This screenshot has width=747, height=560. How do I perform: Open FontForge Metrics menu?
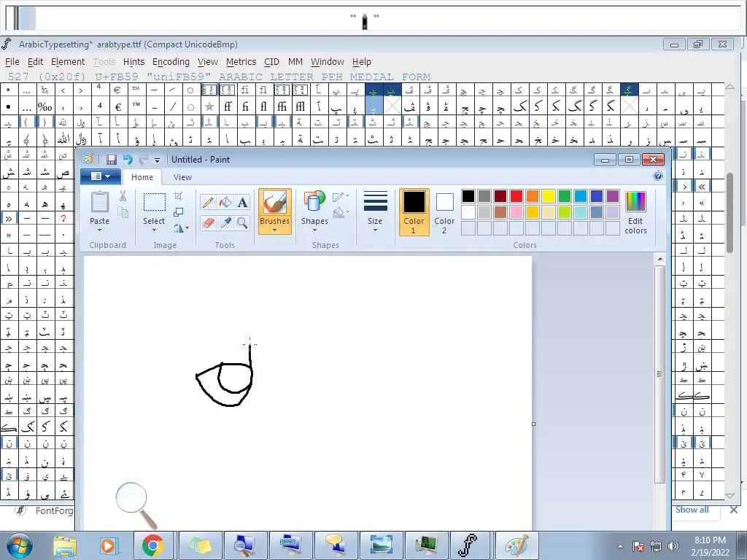point(241,62)
